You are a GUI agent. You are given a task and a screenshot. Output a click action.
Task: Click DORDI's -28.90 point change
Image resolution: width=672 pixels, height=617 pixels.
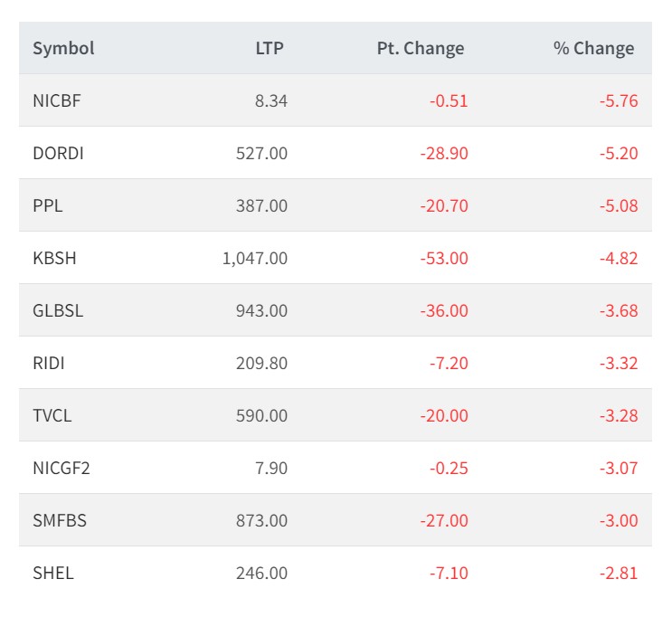click(x=444, y=154)
